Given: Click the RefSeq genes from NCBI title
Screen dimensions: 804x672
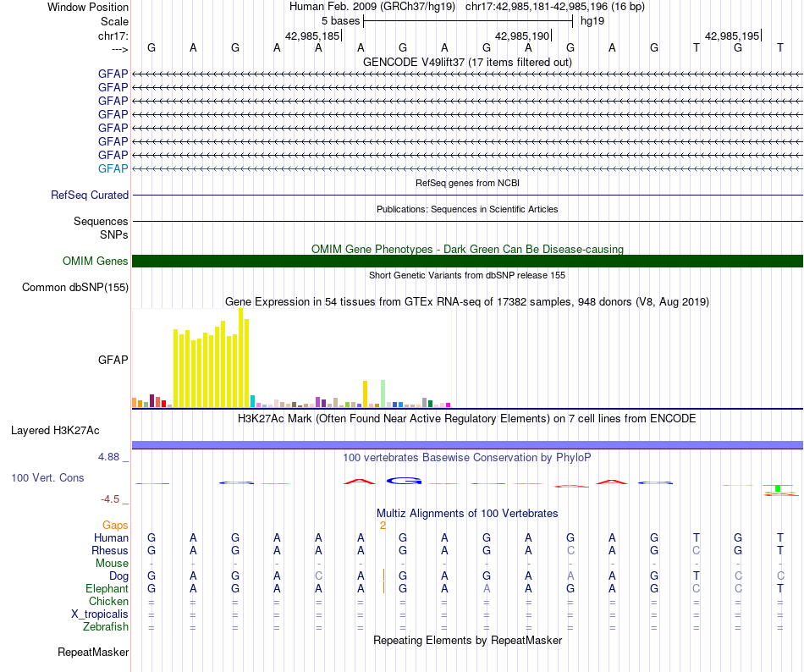Looking at the screenshot, I should click(467, 183).
